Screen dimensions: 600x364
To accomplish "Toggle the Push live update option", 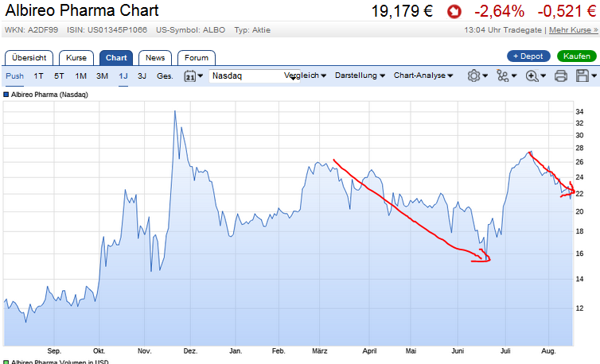I will pyautogui.click(x=14, y=76).
